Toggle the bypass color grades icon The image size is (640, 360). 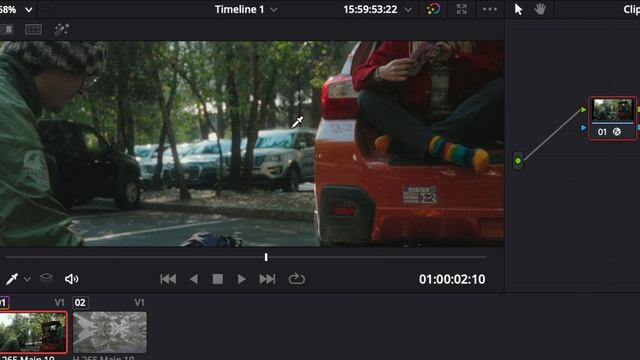click(433, 9)
